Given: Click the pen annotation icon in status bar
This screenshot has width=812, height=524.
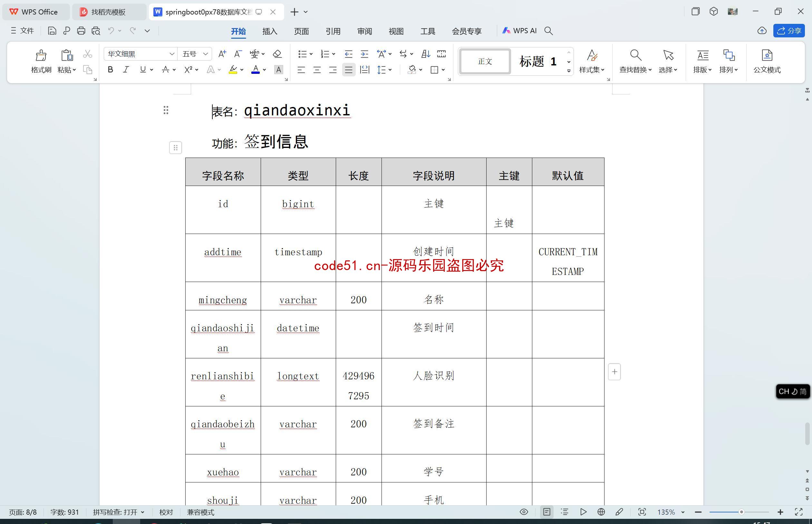Looking at the screenshot, I should (x=619, y=512).
